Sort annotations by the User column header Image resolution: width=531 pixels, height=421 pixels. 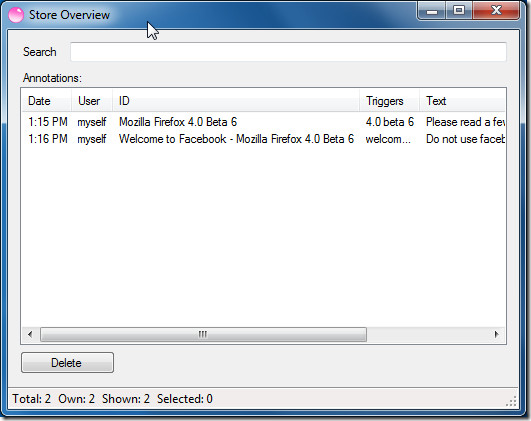(x=92, y=101)
